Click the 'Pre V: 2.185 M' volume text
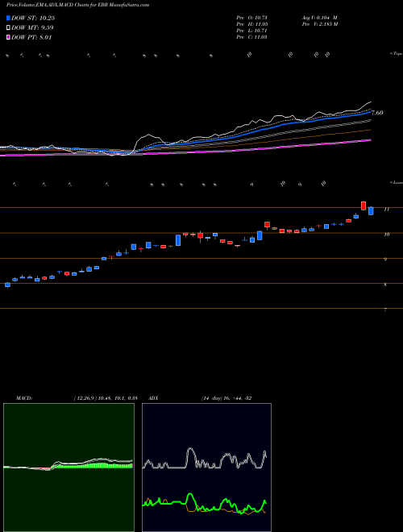The height and width of the screenshot is (532, 403). click(319, 24)
